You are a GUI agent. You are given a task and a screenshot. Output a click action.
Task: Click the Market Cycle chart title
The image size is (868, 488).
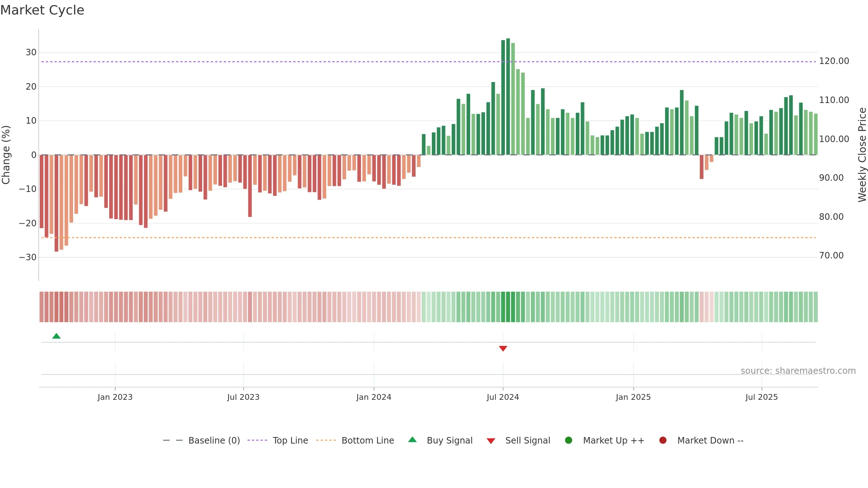pyautogui.click(x=42, y=10)
